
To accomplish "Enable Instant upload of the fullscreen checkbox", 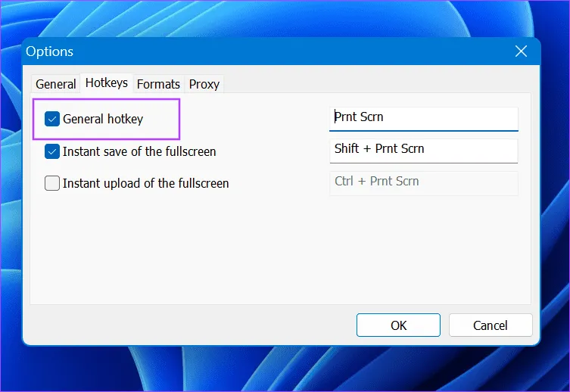I will tap(52, 183).
